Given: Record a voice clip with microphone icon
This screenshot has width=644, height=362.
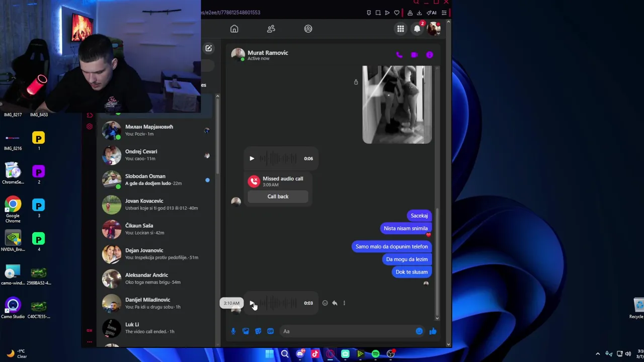Looking at the screenshot, I should tap(233, 331).
